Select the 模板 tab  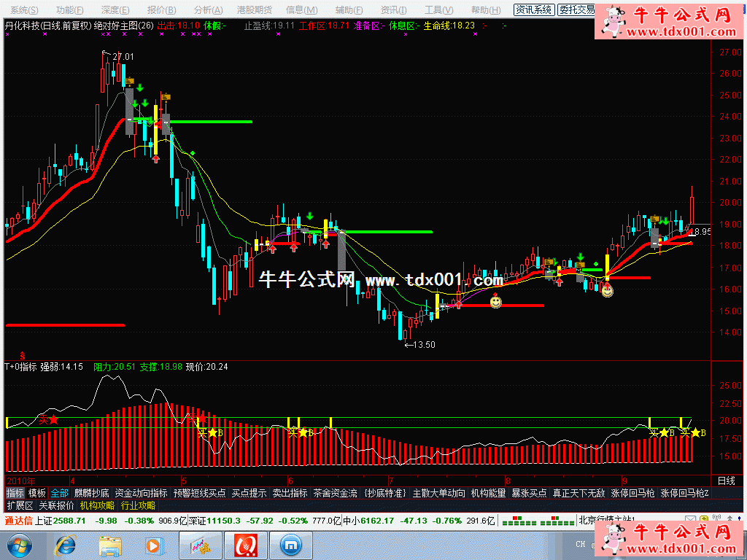click(36, 493)
